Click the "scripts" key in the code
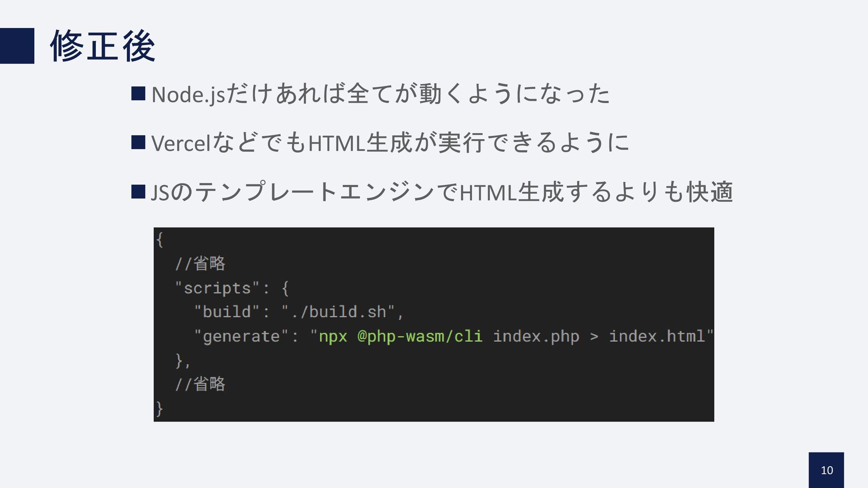Screen dimensions: 868x488 coord(217,288)
